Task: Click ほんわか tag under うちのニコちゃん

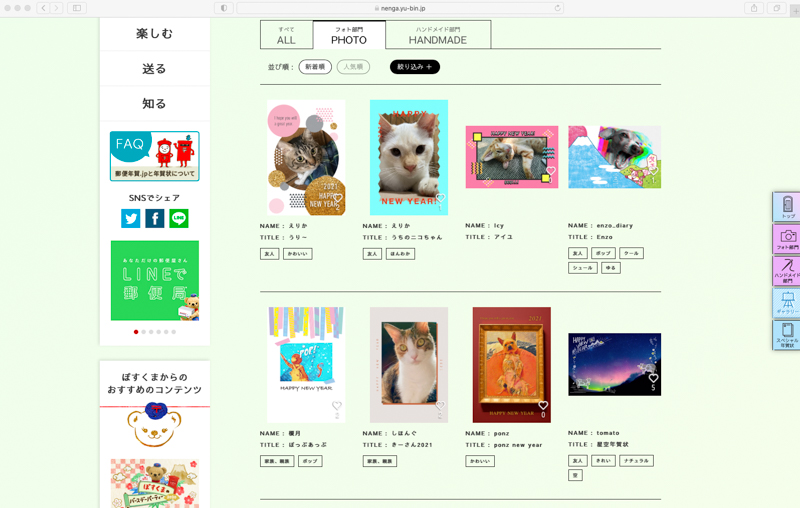Action: [401, 254]
